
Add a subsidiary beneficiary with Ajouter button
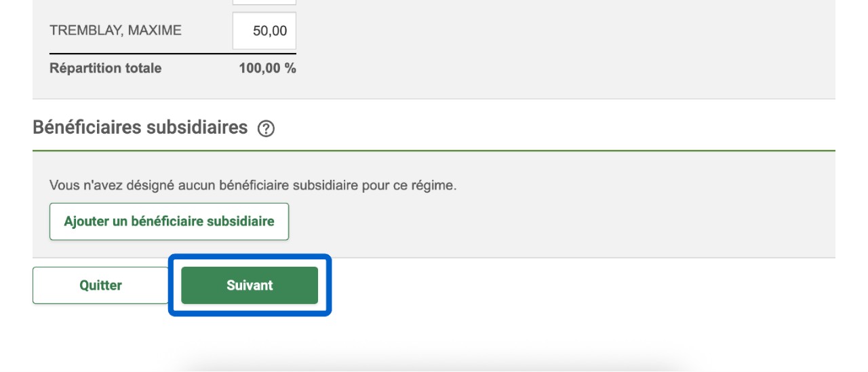169,221
